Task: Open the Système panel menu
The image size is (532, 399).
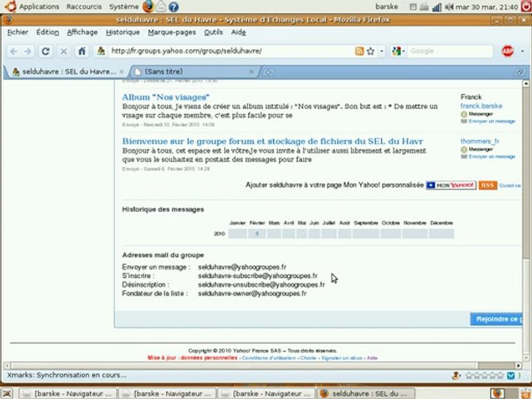Action: 124,7
